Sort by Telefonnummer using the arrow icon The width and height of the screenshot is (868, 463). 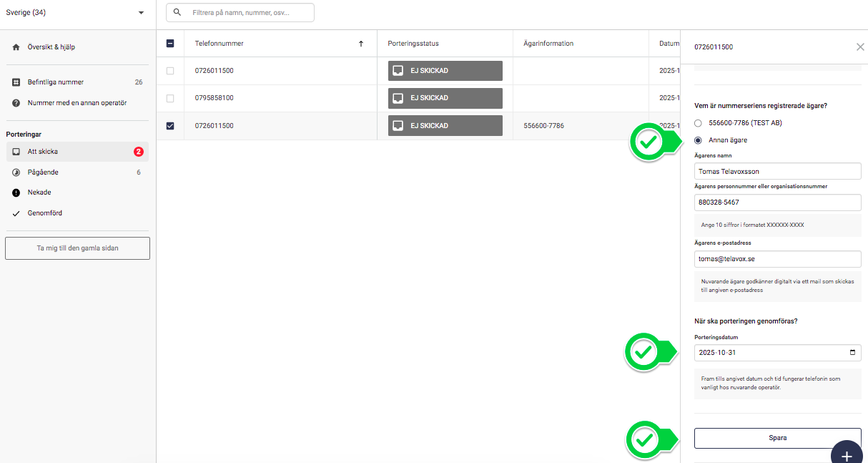pyautogui.click(x=361, y=44)
